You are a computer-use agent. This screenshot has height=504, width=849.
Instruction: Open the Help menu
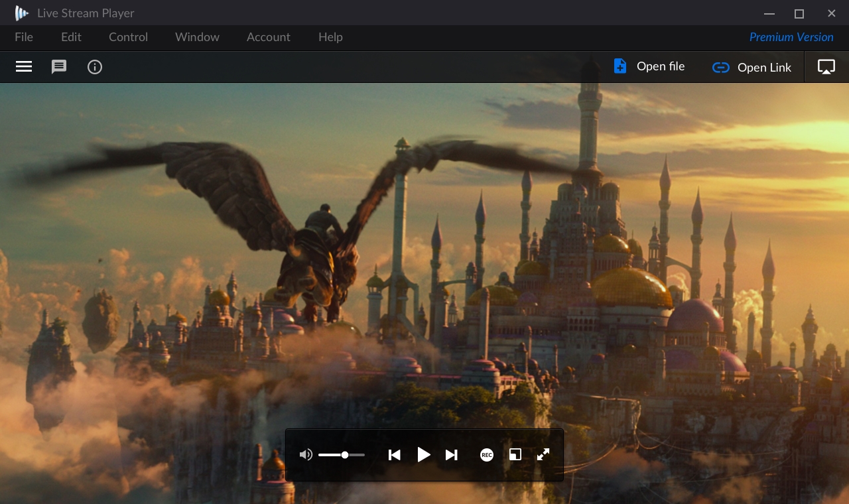[x=330, y=37]
